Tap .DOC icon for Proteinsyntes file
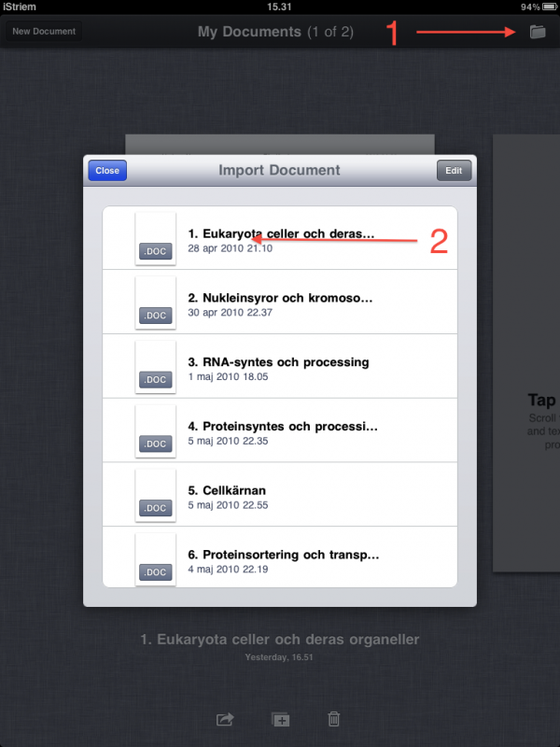 pyautogui.click(x=156, y=431)
